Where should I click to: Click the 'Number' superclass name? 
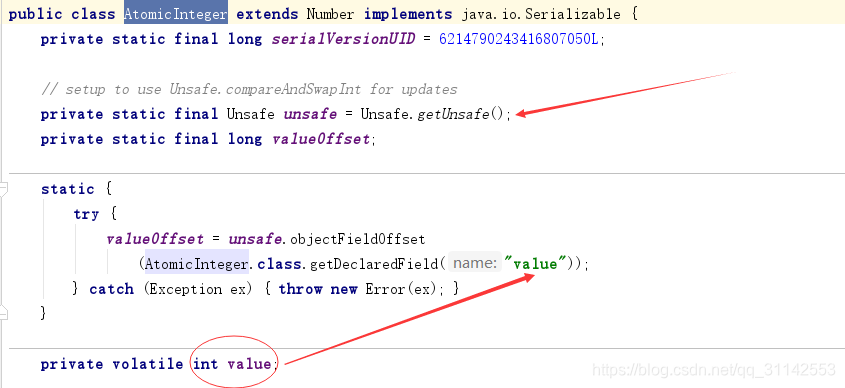click(x=330, y=14)
